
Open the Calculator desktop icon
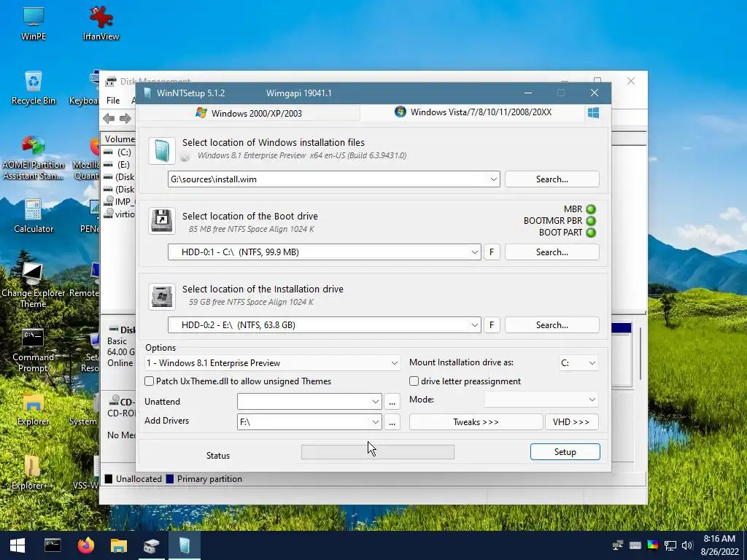tap(34, 216)
